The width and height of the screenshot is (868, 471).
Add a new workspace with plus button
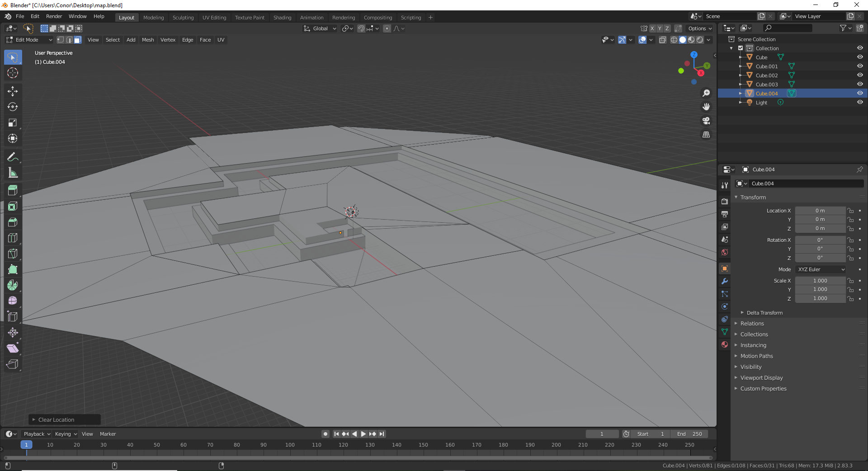point(430,18)
